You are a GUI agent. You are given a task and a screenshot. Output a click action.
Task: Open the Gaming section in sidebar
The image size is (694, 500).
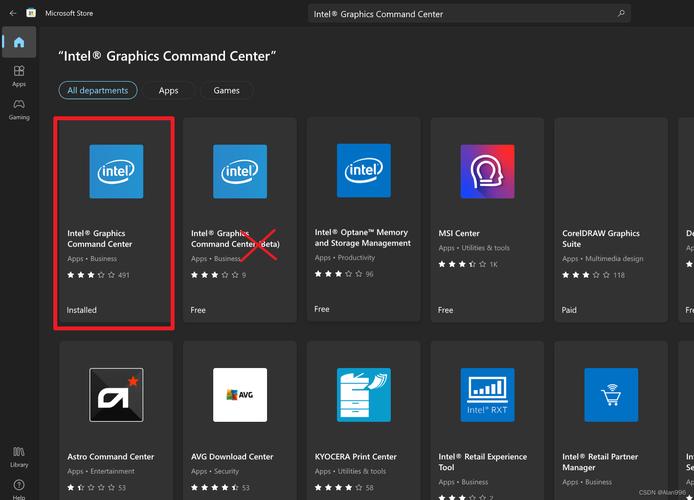point(19,108)
